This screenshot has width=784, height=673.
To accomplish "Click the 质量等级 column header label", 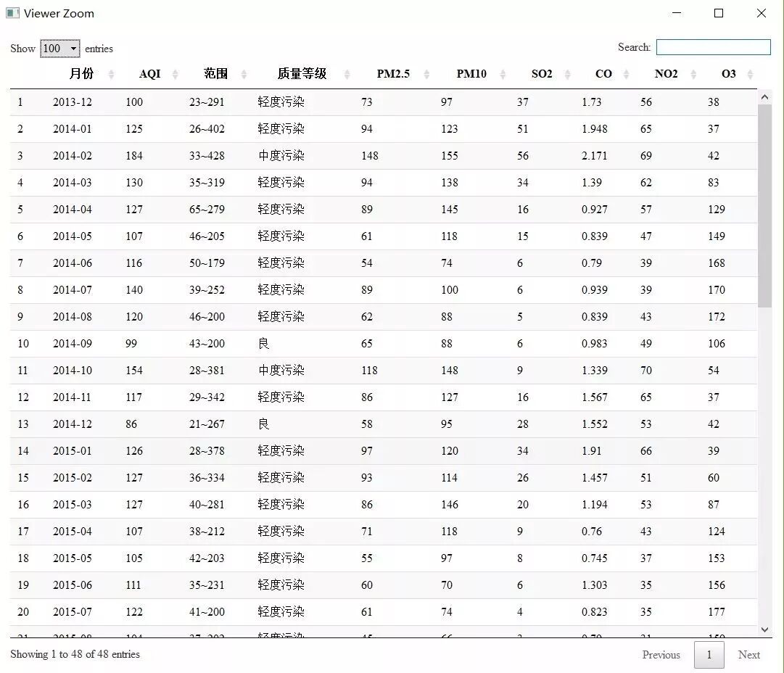I will (x=302, y=74).
